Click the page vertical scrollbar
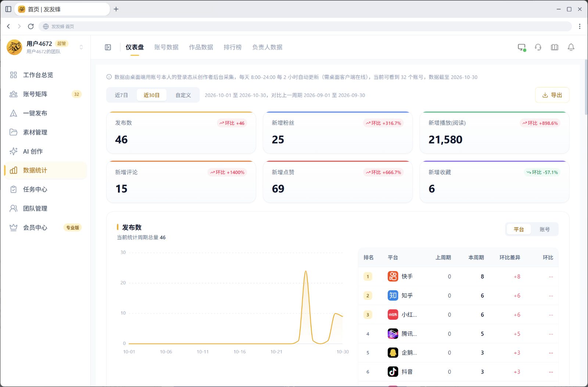The height and width of the screenshot is (387, 588). (x=586, y=87)
